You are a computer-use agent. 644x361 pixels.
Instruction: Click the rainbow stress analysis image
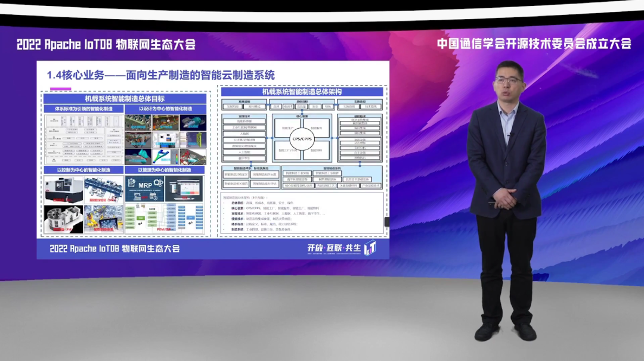[x=166, y=156]
